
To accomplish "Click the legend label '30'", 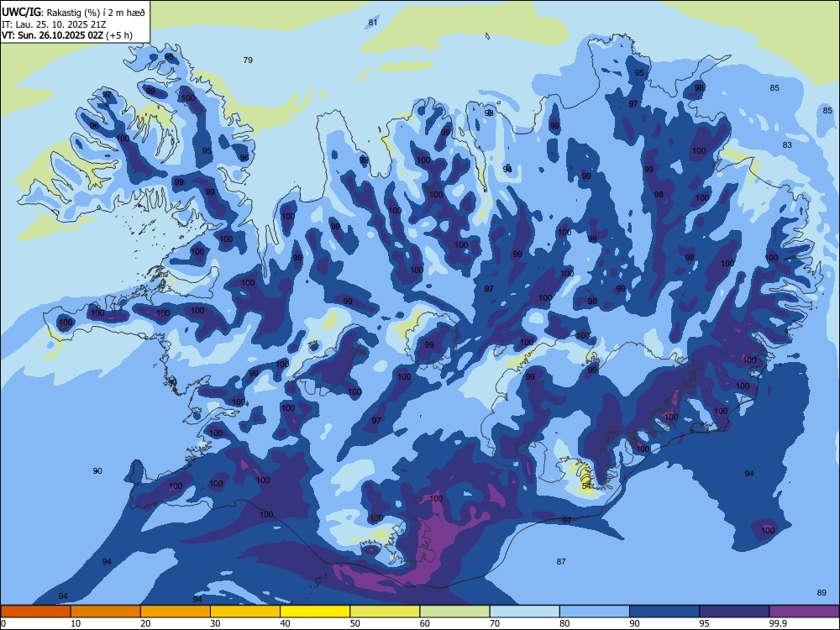I will (215, 623).
